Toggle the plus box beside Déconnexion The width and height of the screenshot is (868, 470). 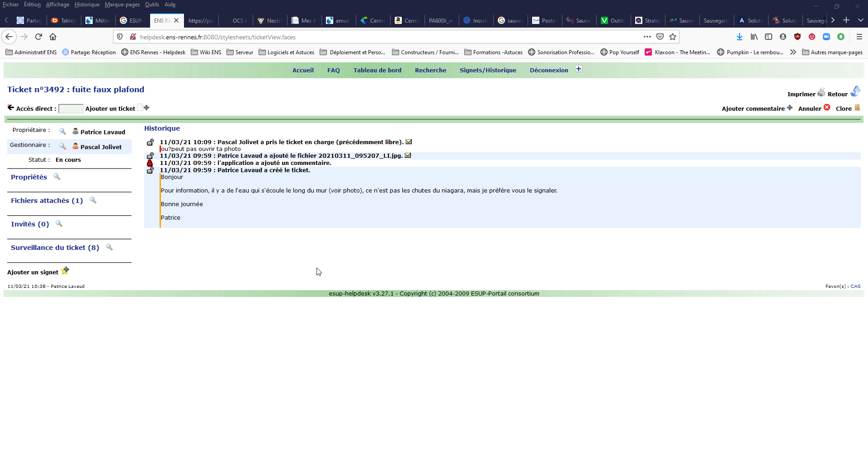(x=579, y=69)
